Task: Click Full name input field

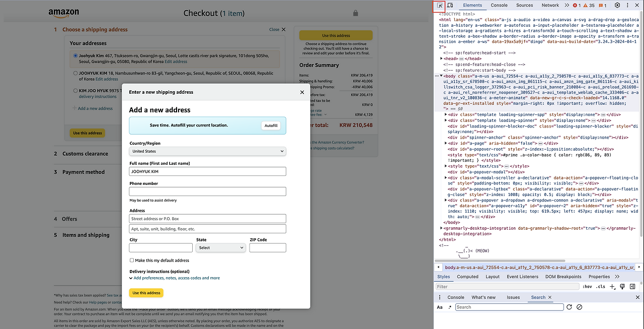Action: tap(208, 171)
